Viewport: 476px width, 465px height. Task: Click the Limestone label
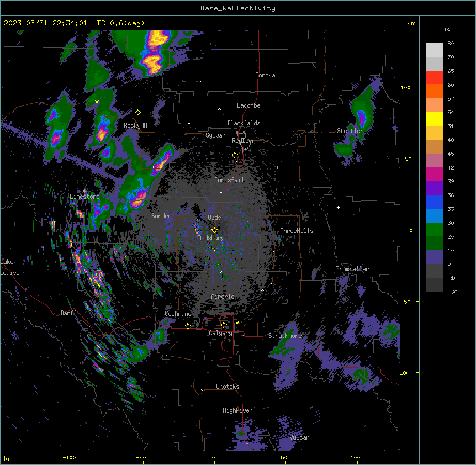84,197
